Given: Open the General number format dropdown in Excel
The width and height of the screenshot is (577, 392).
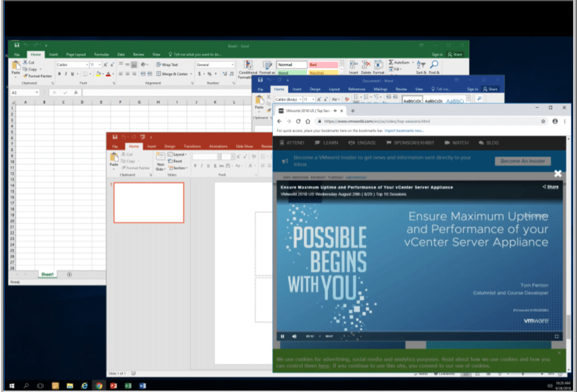Looking at the screenshot, I should 233,64.
